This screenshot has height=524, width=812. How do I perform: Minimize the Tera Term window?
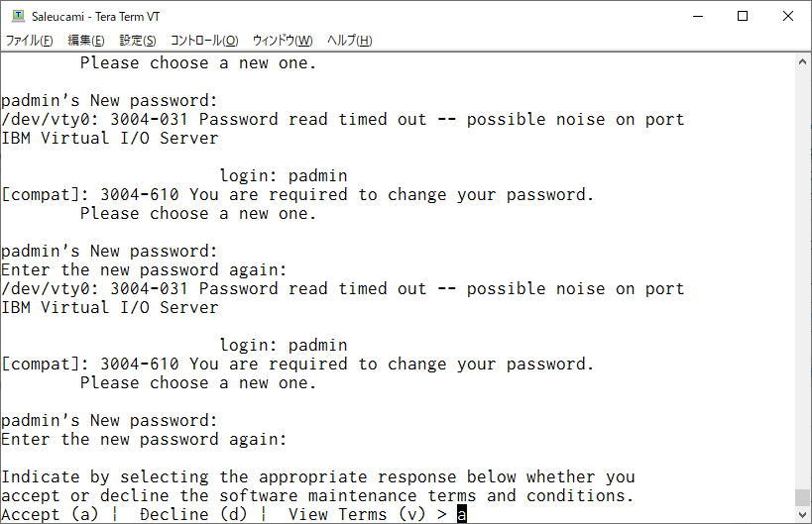click(698, 16)
